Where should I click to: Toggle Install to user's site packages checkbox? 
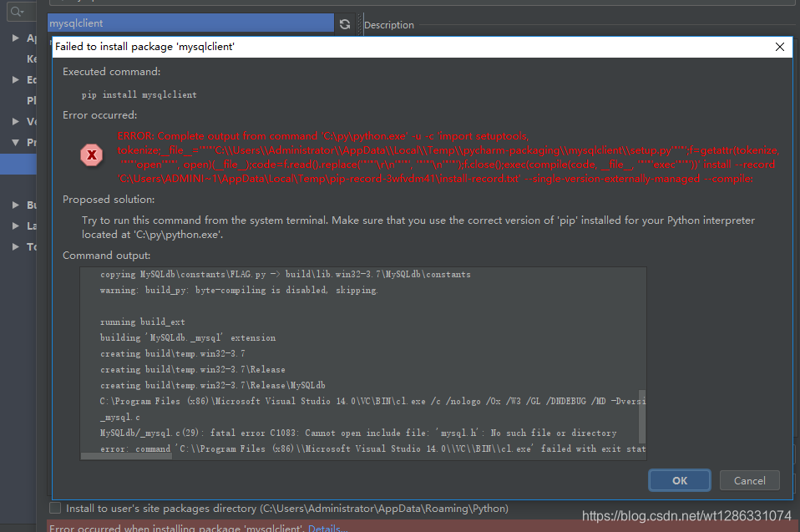55,508
